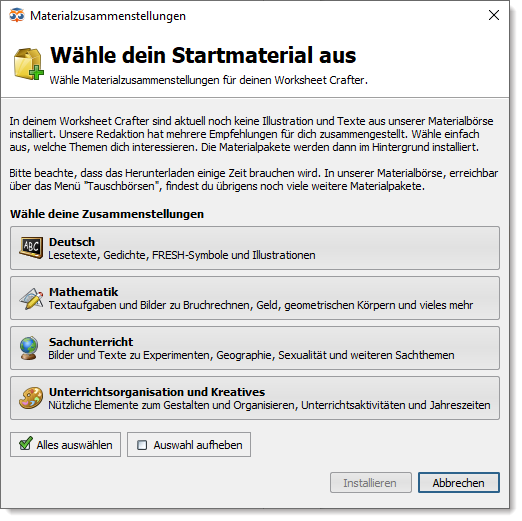Image resolution: width=522 pixels, height=521 pixels.
Task: Click the globe icon for Sachunterricht
Action: pos(29,348)
